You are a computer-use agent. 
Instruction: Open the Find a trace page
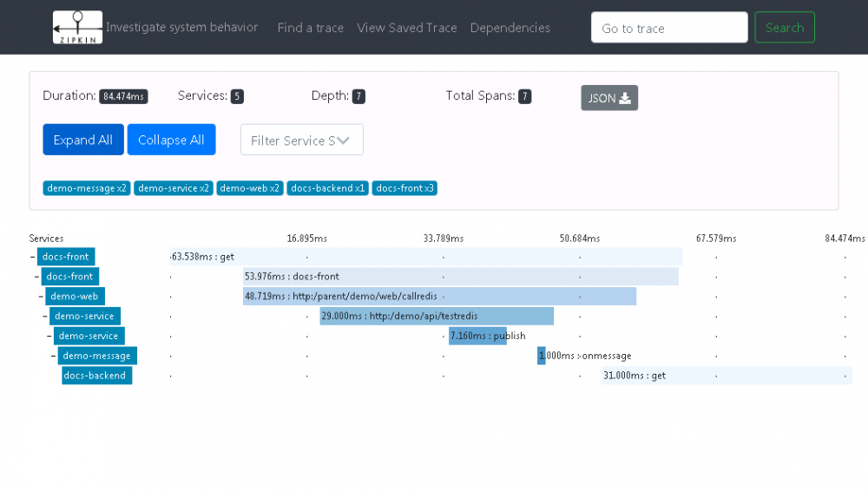click(311, 28)
